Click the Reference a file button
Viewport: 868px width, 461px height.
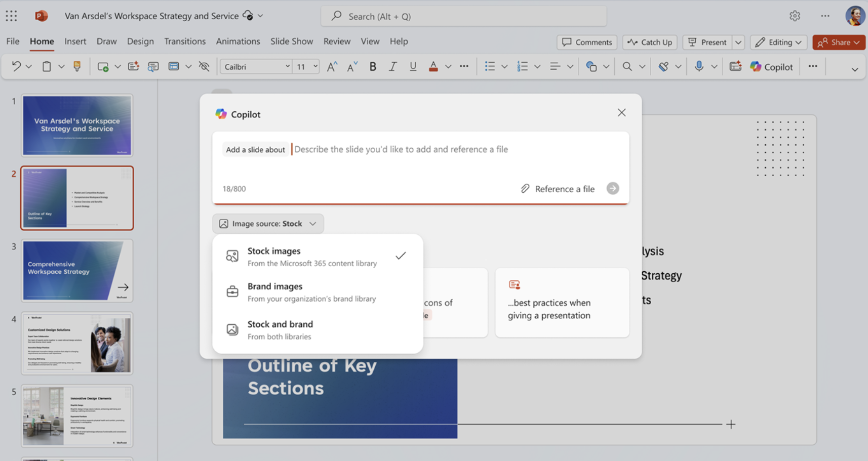558,189
